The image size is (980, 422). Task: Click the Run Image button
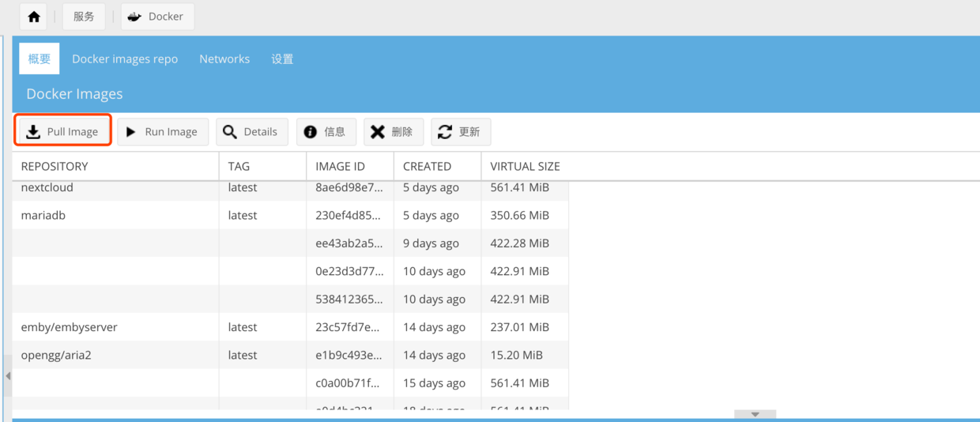(x=163, y=131)
